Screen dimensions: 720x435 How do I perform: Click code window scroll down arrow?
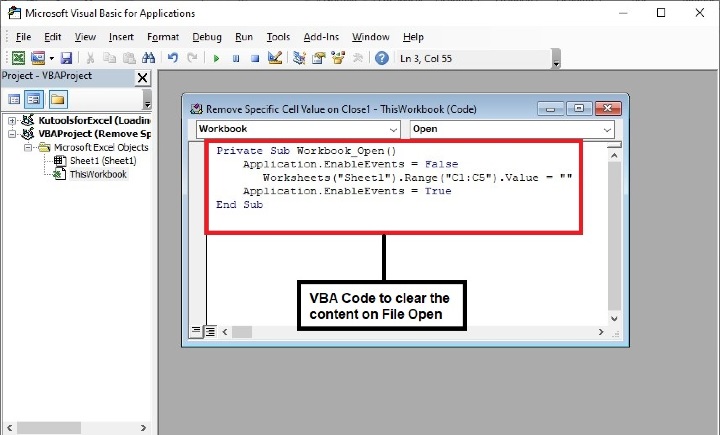pyautogui.click(x=614, y=318)
